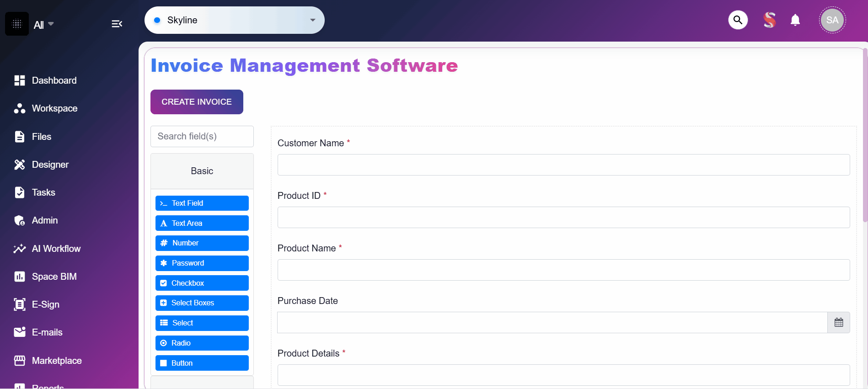Click the E-mails sidebar icon

(20, 332)
